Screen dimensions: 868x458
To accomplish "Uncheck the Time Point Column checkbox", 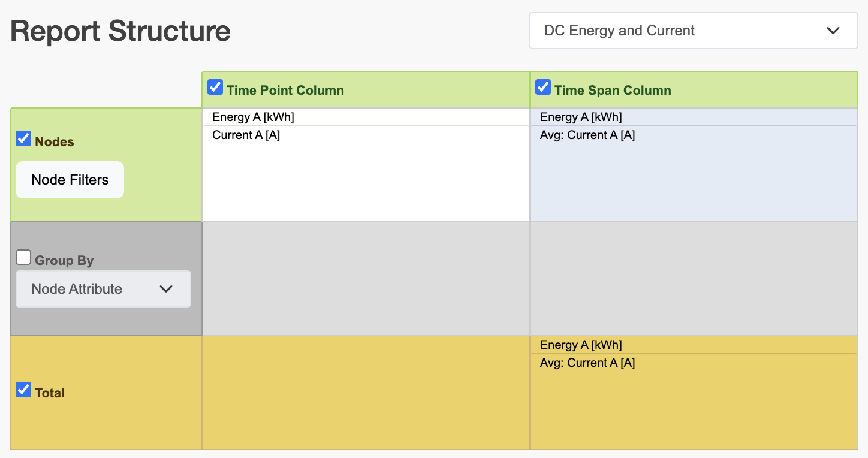I will (x=215, y=88).
